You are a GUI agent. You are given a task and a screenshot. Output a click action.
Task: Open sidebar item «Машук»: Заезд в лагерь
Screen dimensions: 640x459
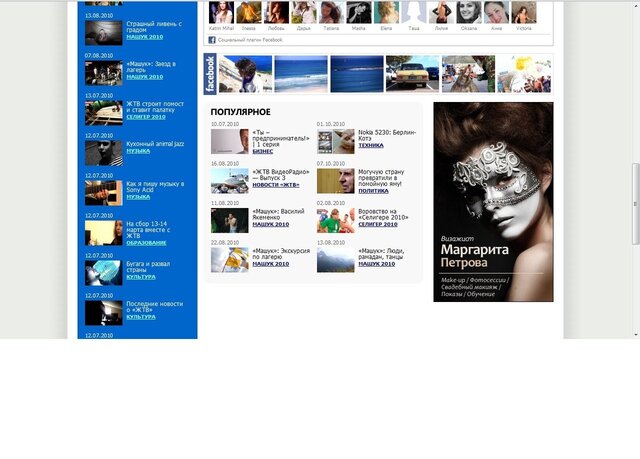[151, 67]
